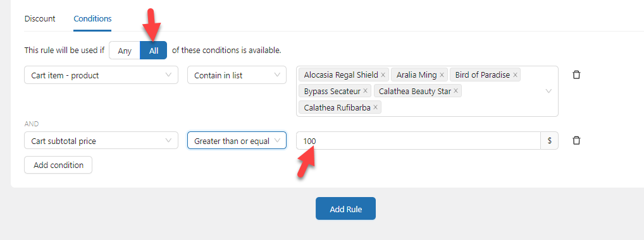Switch to the Conditions tab

[92, 19]
